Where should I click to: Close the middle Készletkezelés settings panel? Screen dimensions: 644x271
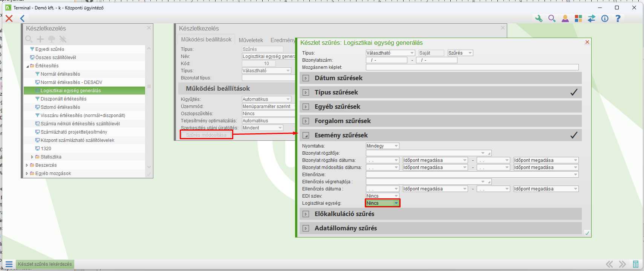503,28
